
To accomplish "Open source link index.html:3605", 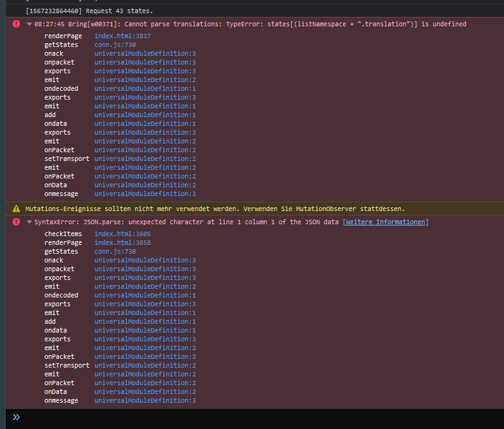I will [123, 234].
